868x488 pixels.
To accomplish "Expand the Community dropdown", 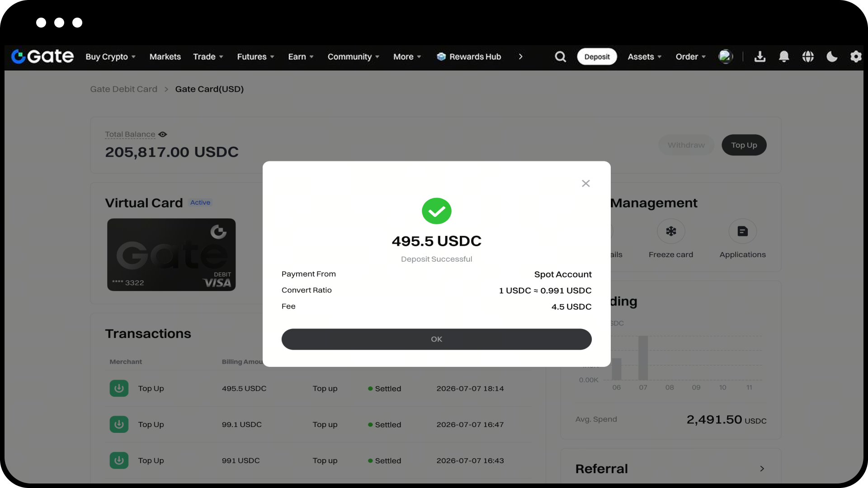I will pos(353,56).
